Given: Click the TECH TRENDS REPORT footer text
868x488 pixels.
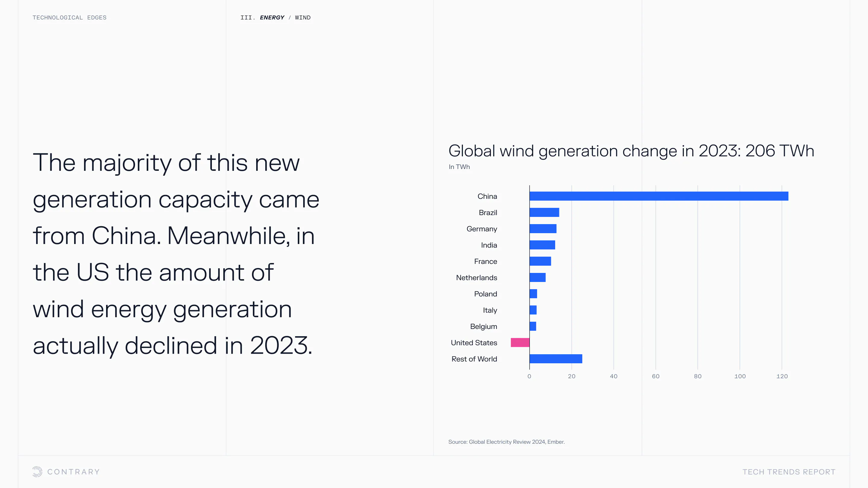Looking at the screenshot, I should coord(789,472).
